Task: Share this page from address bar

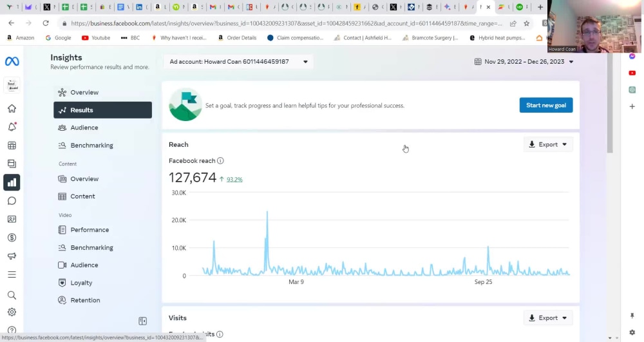Action: pos(513,23)
